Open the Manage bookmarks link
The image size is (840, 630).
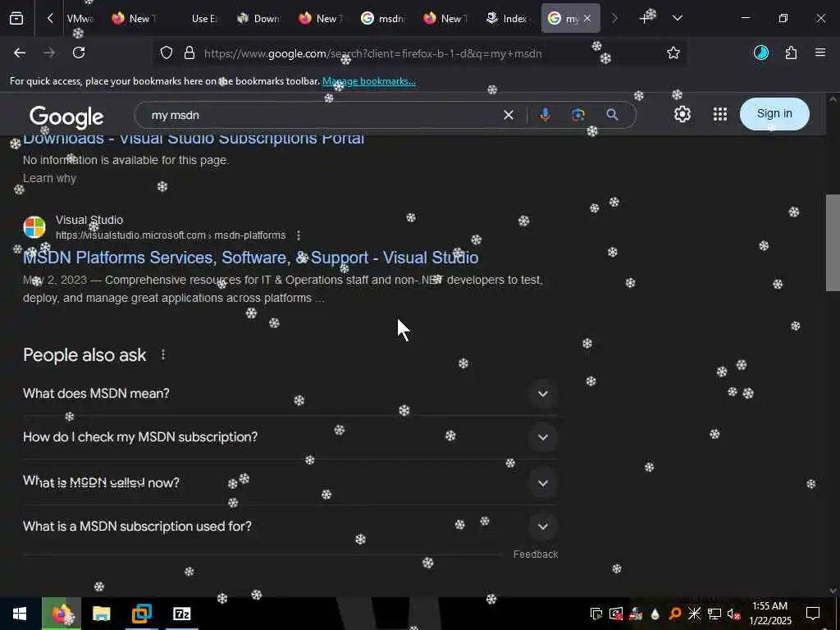coord(368,81)
